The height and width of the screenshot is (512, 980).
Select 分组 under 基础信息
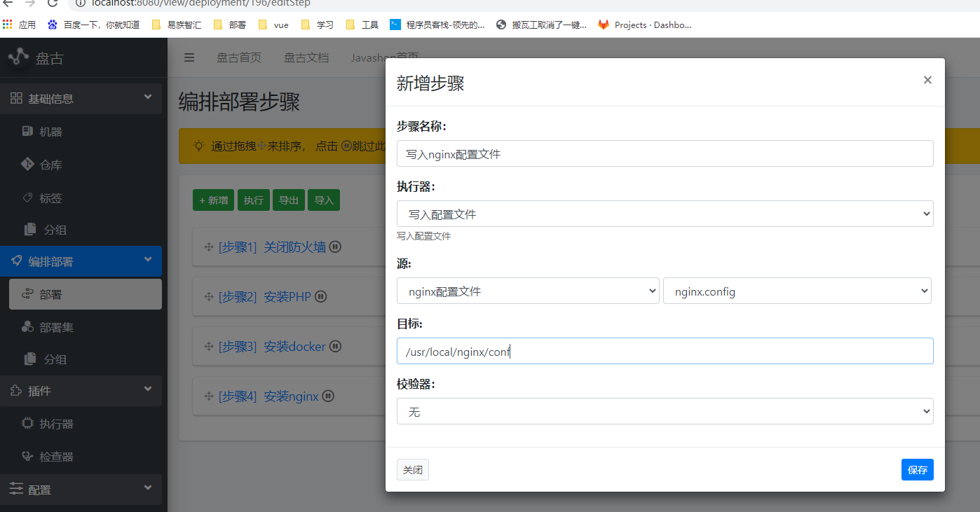[x=86, y=230]
